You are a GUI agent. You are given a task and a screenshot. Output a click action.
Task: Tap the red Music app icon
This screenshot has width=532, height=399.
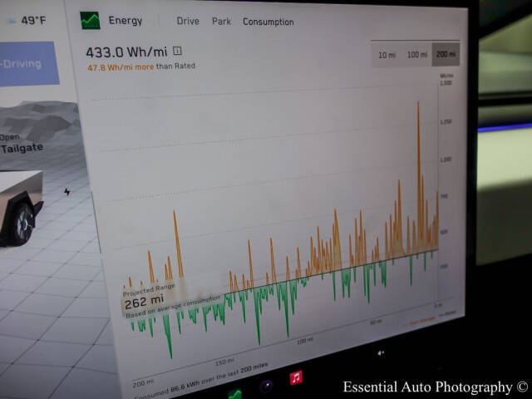point(296,377)
